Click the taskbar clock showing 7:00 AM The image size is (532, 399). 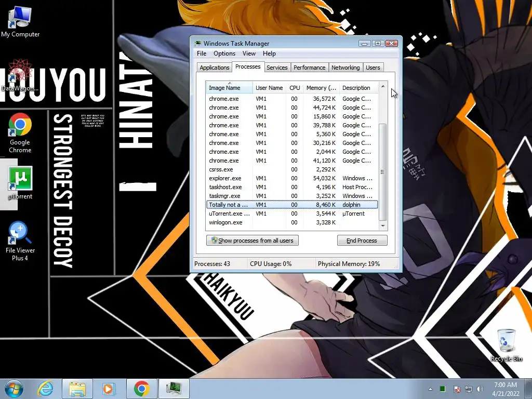pyautogui.click(x=506, y=389)
